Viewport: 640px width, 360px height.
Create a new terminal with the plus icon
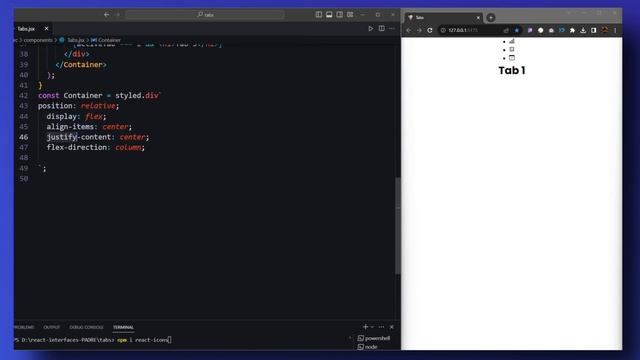[x=365, y=327]
